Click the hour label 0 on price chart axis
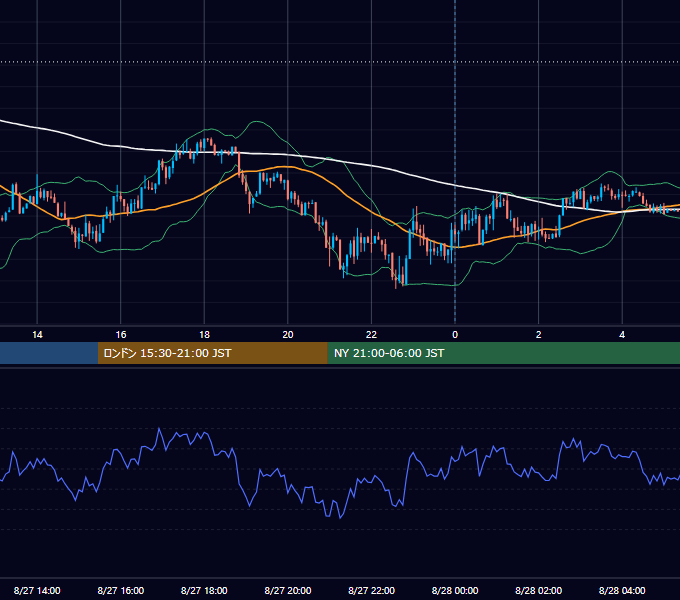 [x=455, y=335]
